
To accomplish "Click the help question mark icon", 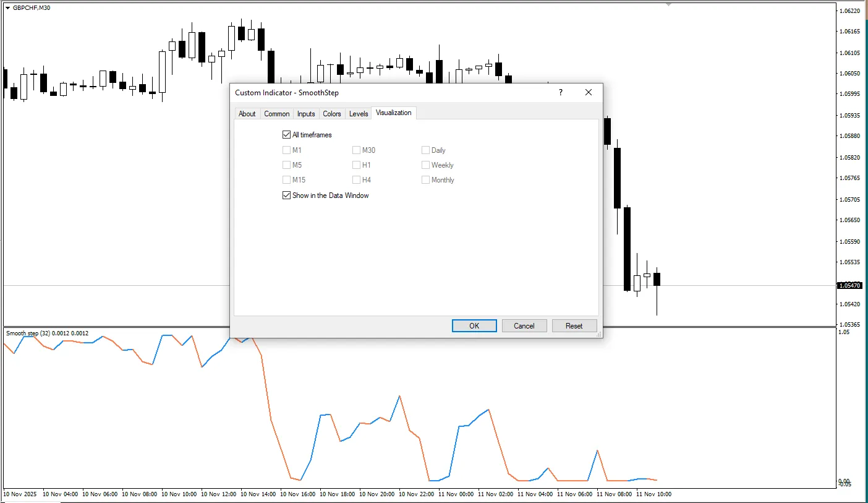I will pos(561,92).
